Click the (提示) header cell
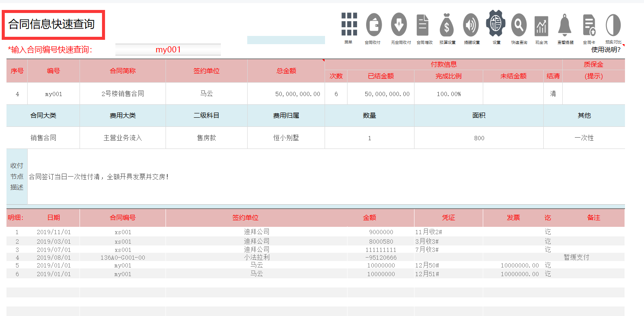 click(x=593, y=76)
